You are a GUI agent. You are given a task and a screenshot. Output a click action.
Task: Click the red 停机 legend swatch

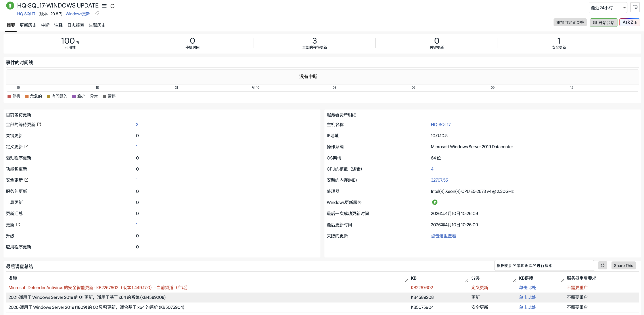[9, 96]
